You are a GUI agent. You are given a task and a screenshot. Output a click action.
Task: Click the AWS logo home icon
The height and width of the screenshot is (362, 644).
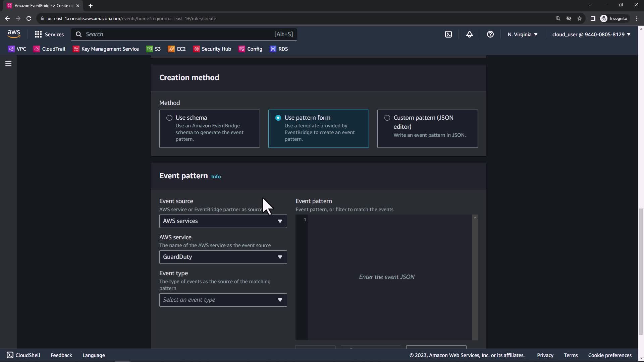14,34
